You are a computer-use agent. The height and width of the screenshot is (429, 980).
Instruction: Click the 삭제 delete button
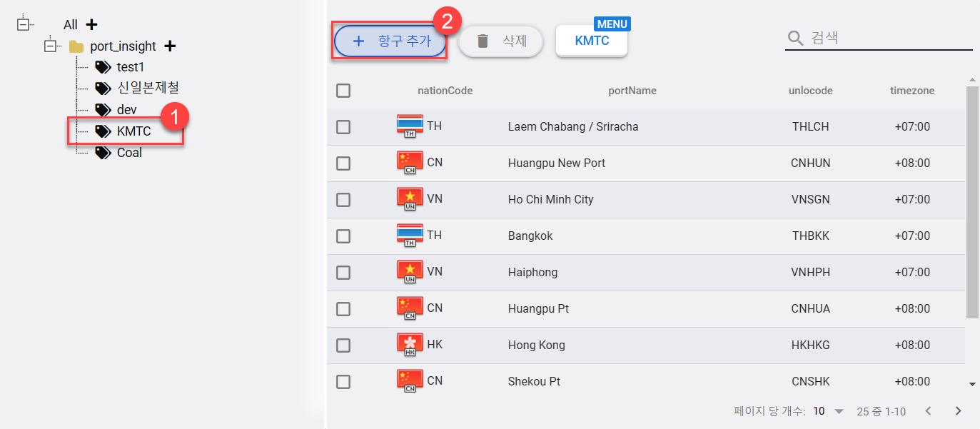(501, 41)
